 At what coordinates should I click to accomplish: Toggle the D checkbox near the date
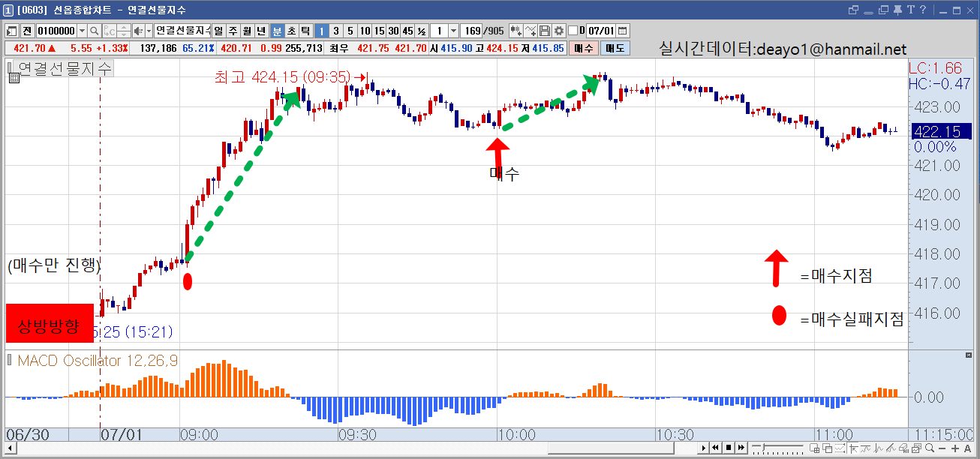pos(573,31)
